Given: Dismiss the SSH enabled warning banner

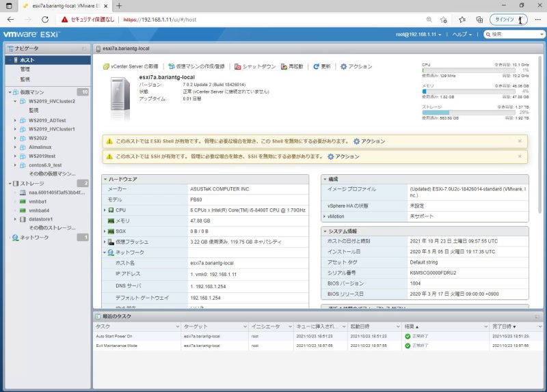Looking at the screenshot, I should tap(520, 156).
